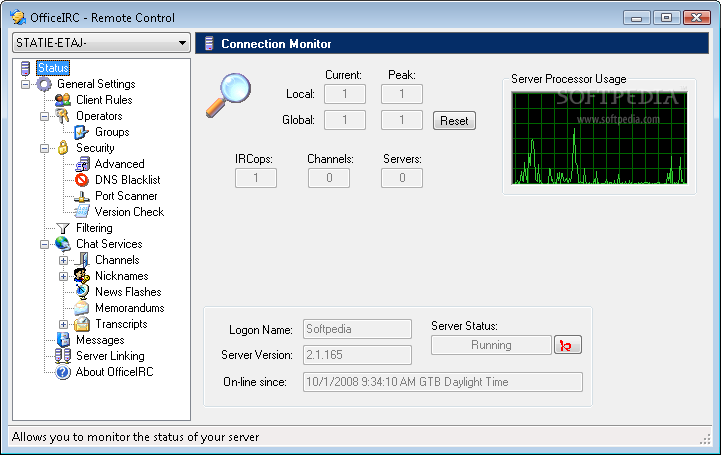The image size is (721, 455).
Task: Maximize the OfficeIRC window
Action: click(x=666, y=18)
